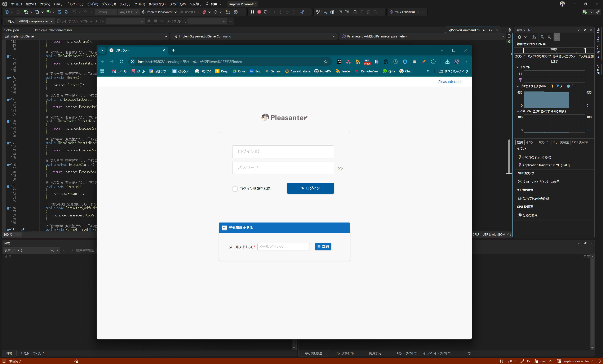
Task: Open the デバッグ(D) menu
Action: coord(109,4)
